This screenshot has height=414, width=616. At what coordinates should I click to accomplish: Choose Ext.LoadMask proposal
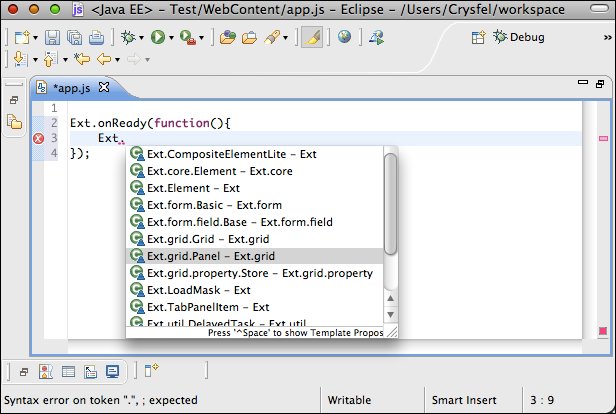[255, 290]
